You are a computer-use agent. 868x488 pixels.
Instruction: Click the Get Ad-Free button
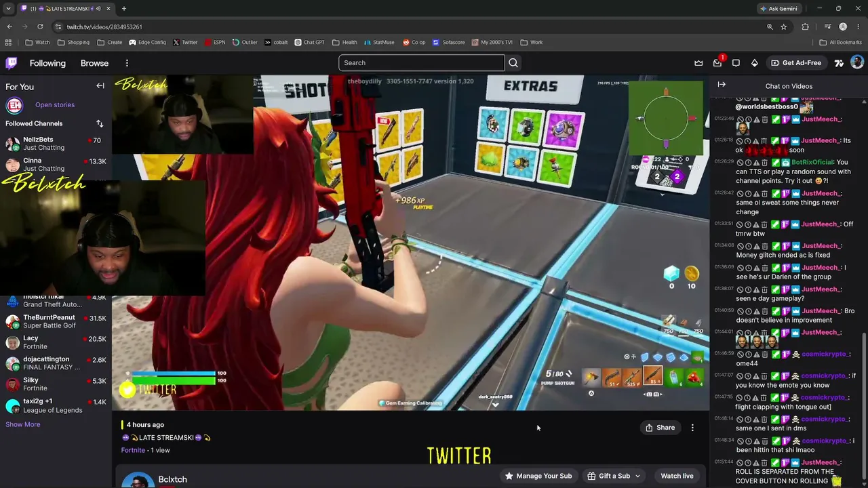click(x=796, y=63)
